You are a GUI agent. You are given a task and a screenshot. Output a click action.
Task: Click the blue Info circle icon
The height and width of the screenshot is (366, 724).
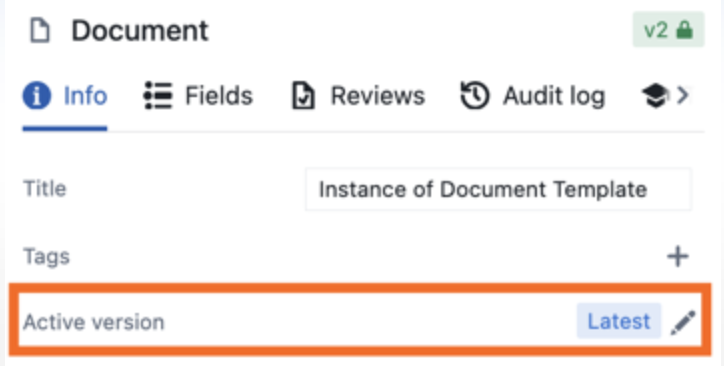click(36, 96)
